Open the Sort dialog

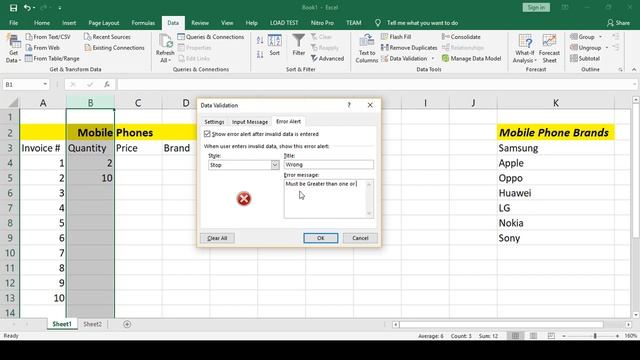pyautogui.click(x=275, y=46)
